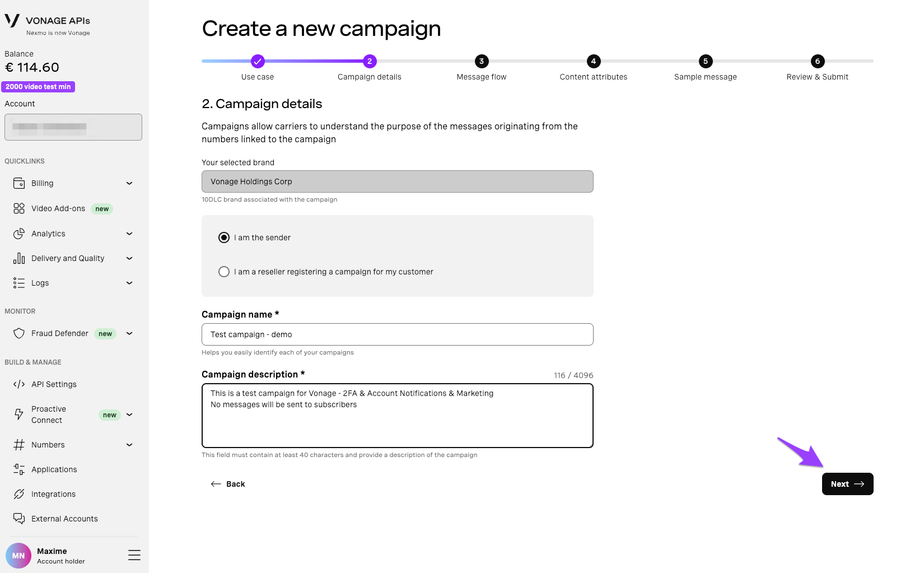Choose the reseller campaign registration option

tap(224, 272)
